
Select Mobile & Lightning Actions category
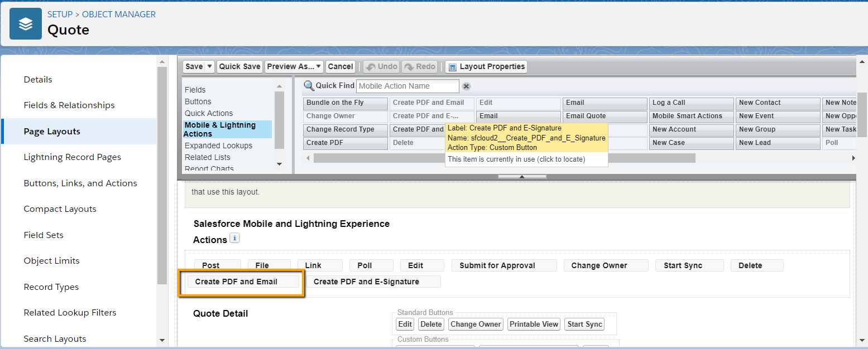click(227, 129)
